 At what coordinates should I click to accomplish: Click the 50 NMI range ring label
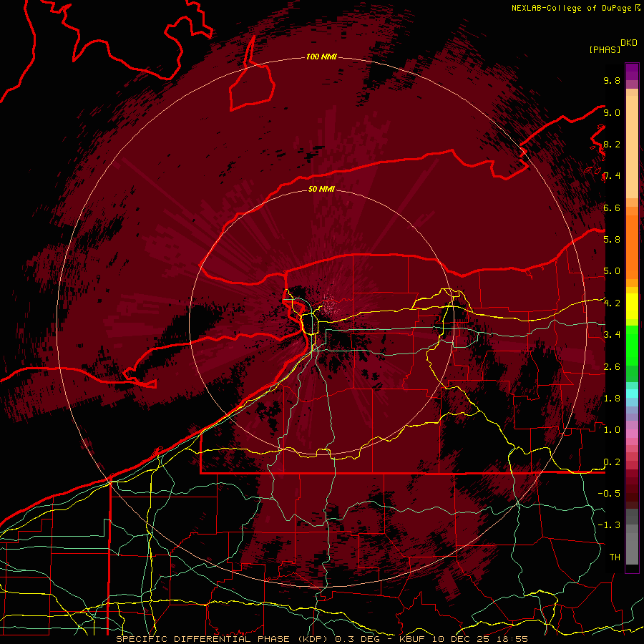(321, 189)
